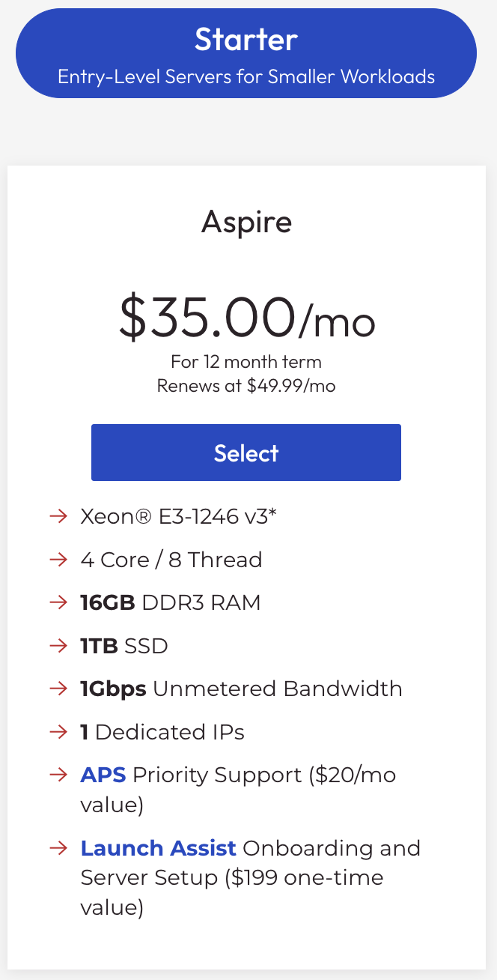The width and height of the screenshot is (497, 980).
Task: Click the 1Gbps Unmetered Bandwidth text
Action: click(x=241, y=689)
